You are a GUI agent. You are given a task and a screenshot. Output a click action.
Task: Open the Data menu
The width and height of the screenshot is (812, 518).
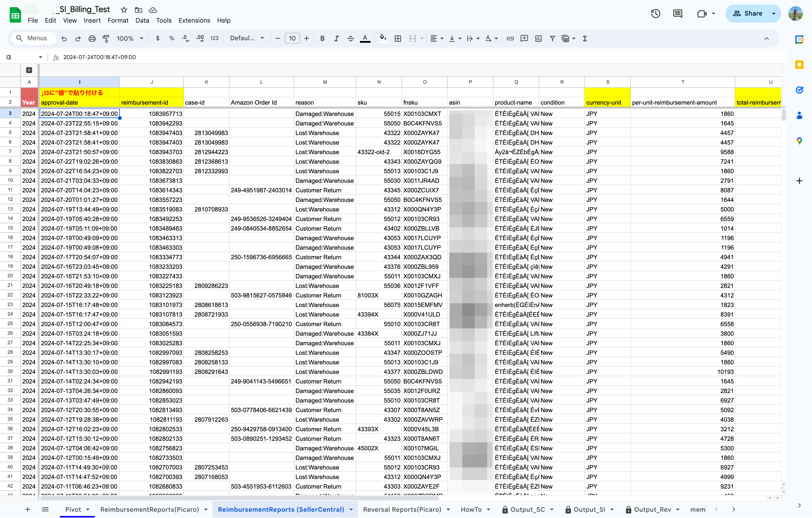pyautogui.click(x=142, y=21)
